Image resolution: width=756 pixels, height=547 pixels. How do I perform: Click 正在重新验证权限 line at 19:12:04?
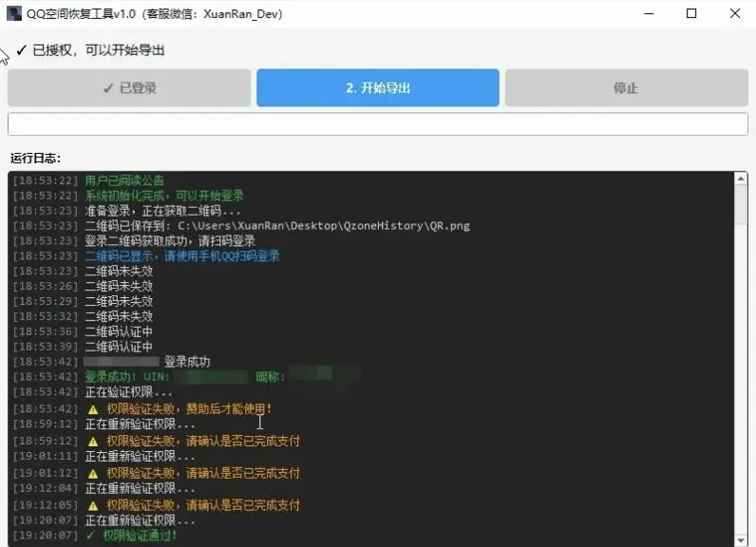pyautogui.click(x=140, y=488)
